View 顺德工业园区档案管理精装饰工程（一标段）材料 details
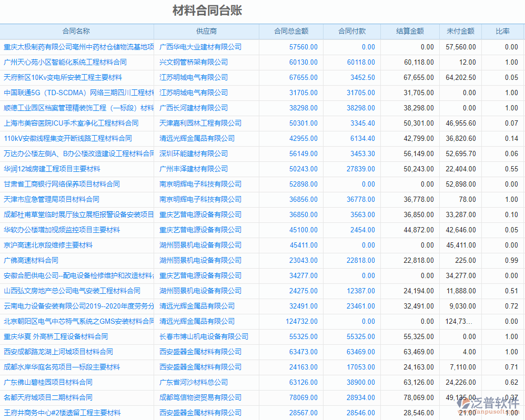This screenshot has width=525, height=420. point(78,108)
